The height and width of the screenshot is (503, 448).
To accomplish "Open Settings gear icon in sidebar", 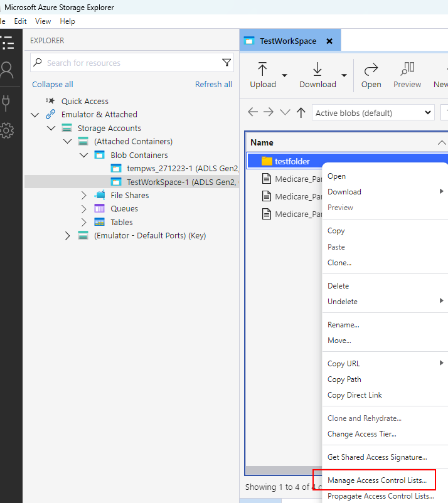I will click(x=7, y=130).
